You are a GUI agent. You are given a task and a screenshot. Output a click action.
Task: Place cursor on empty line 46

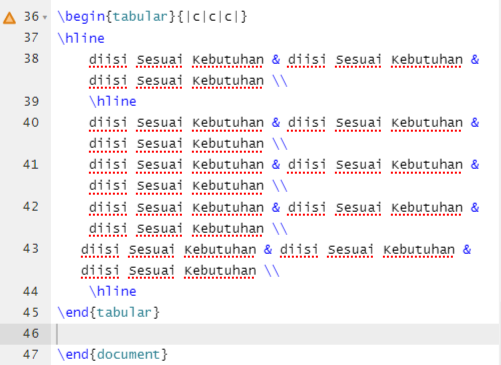pos(275,334)
